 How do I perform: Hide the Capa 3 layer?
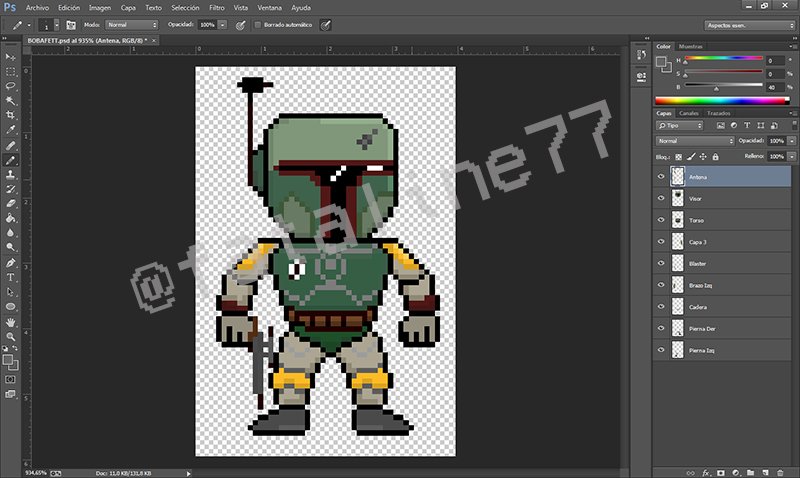pyautogui.click(x=661, y=241)
